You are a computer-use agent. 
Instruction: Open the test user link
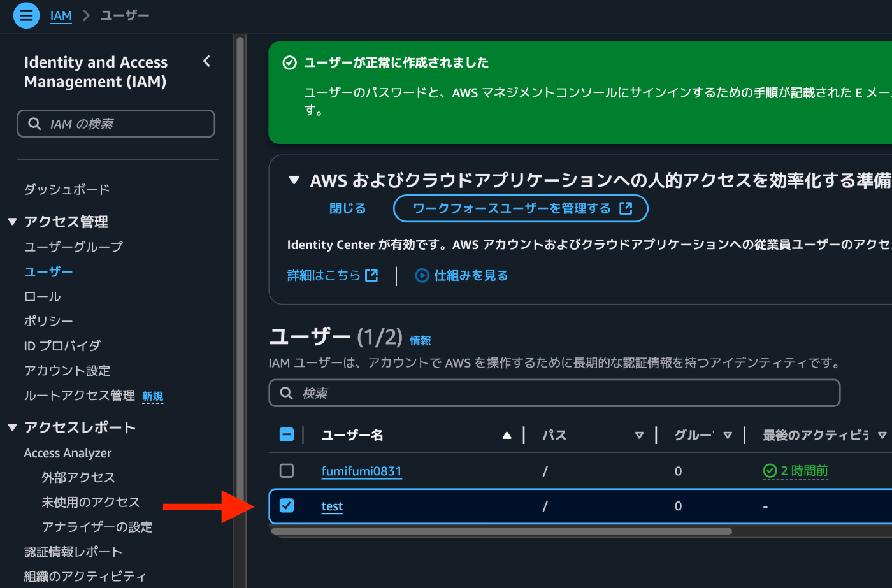[x=332, y=506]
